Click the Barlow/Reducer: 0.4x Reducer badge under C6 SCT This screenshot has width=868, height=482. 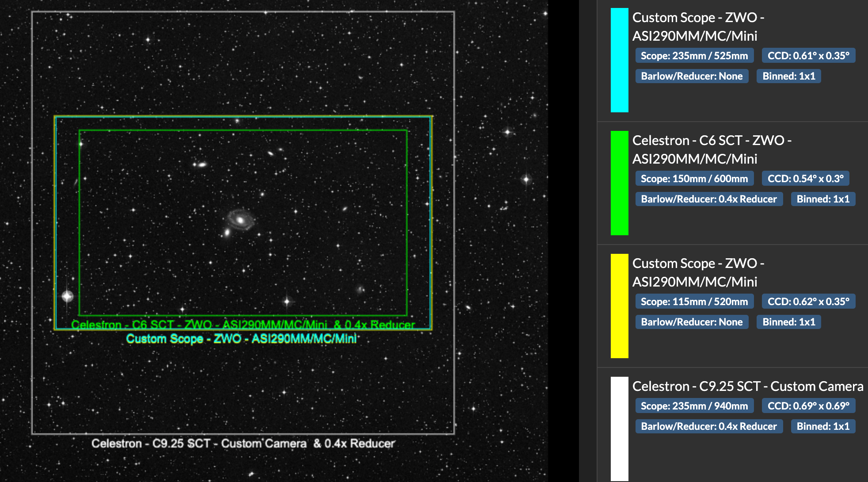[709, 199]
